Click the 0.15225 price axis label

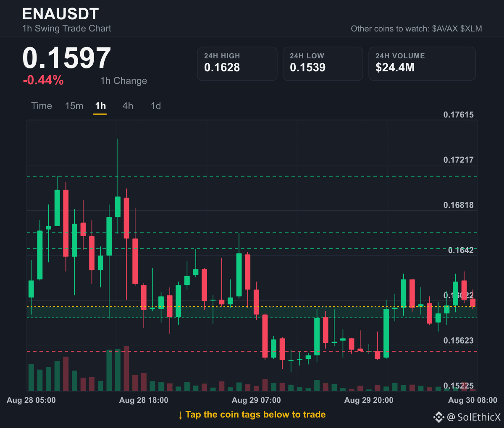point(459,386)
